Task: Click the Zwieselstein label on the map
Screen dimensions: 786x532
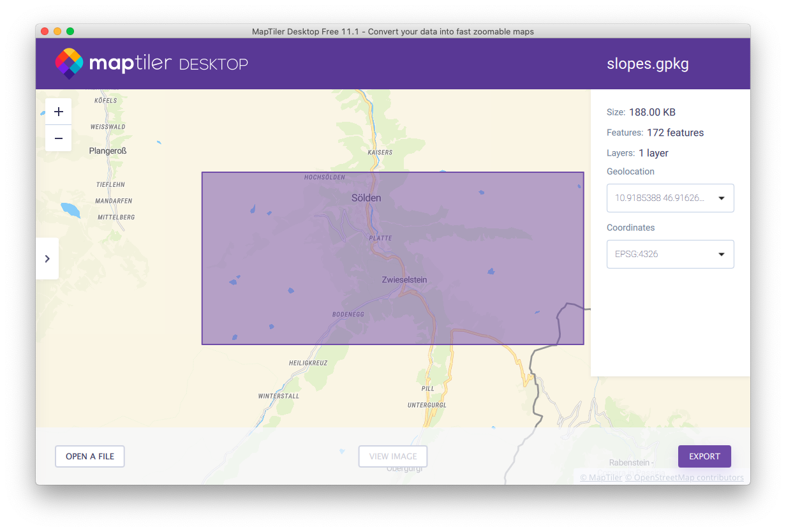Action: 404,279
